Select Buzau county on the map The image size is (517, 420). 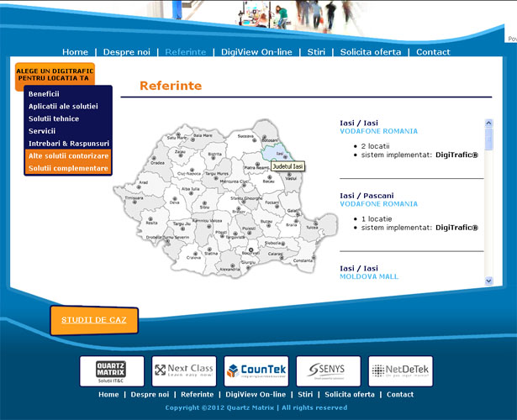(x=267, y=224)
